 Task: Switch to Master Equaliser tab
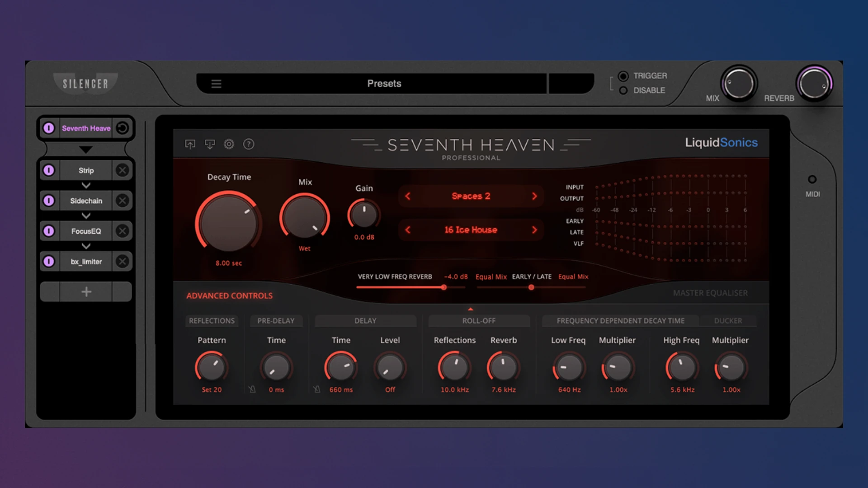(x=710, y=293)
